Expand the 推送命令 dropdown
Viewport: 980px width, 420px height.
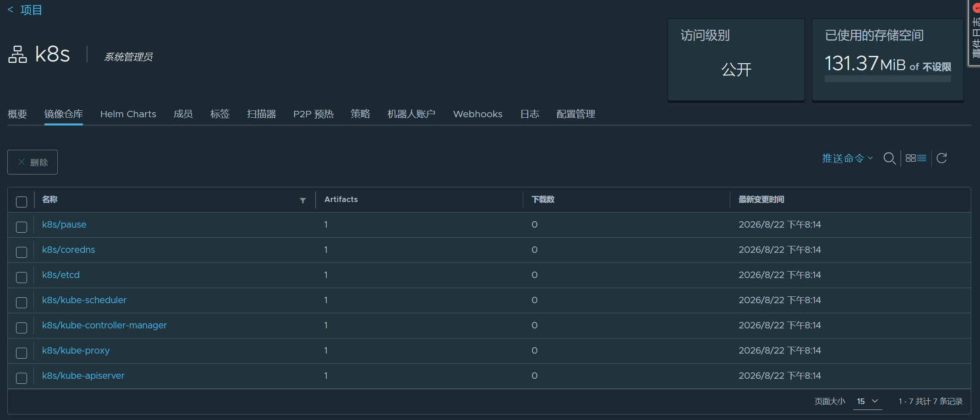coord(847,158)
